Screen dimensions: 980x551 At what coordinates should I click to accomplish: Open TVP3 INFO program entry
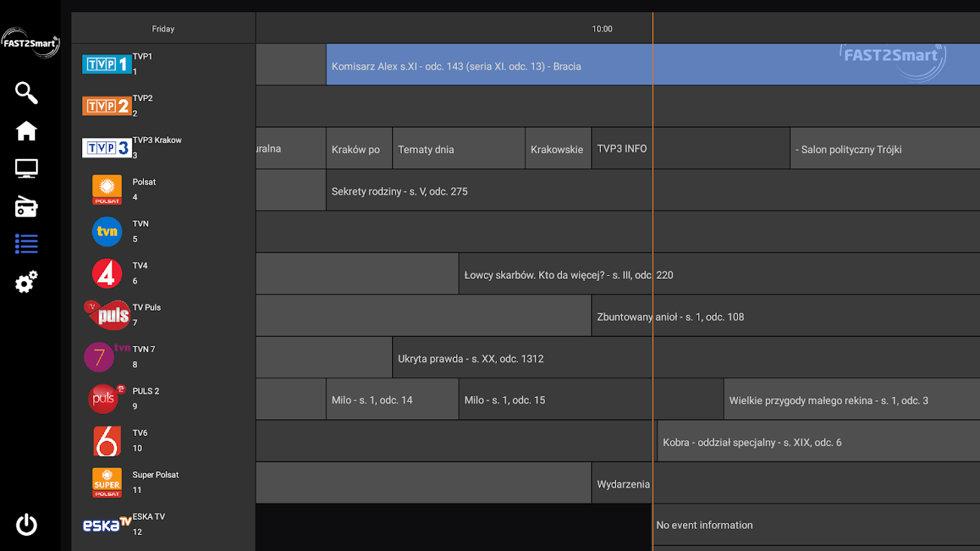pos(691,148)
